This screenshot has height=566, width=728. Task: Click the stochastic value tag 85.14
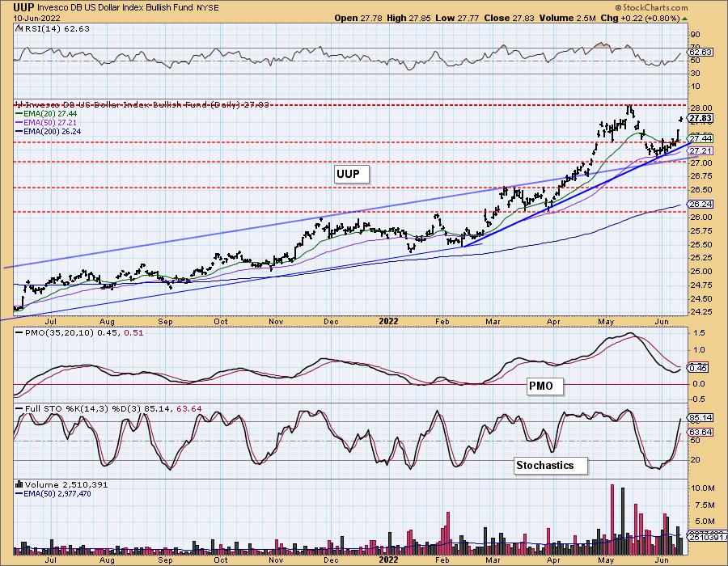coord(700,418)
